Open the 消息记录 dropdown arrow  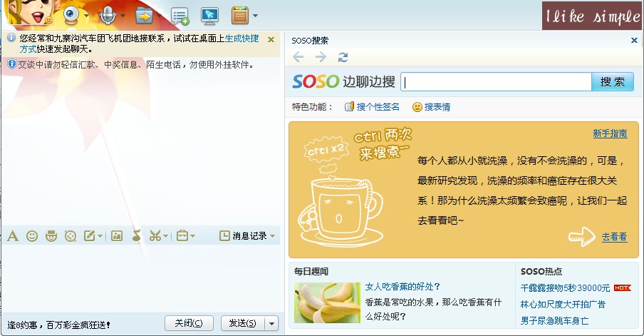(x=273, y=236)
